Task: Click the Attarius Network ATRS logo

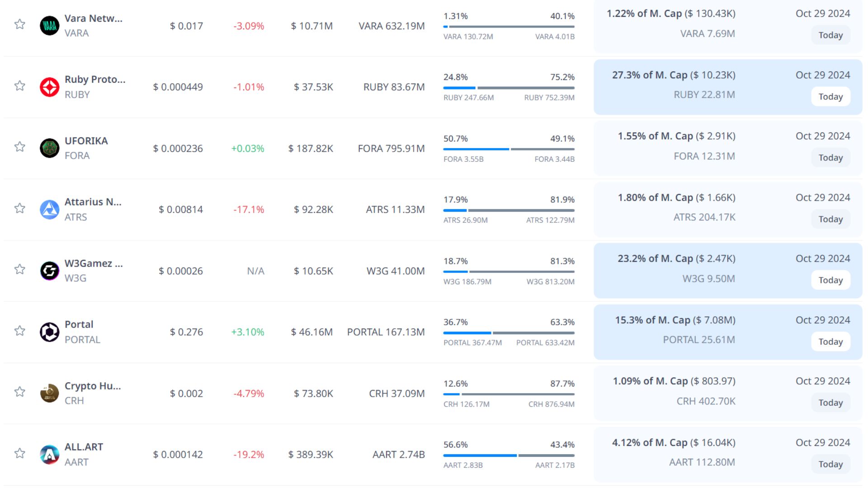Action: click(50, 210)
